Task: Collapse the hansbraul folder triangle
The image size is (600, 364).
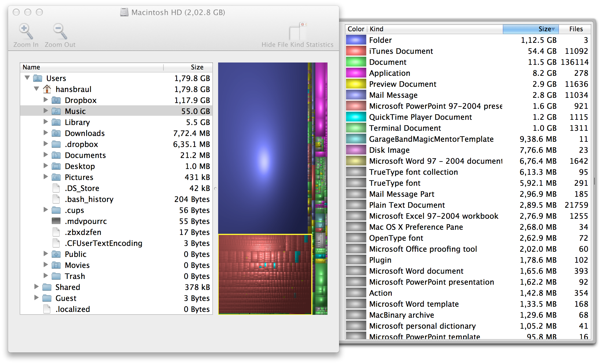Action: coord(36,89)
